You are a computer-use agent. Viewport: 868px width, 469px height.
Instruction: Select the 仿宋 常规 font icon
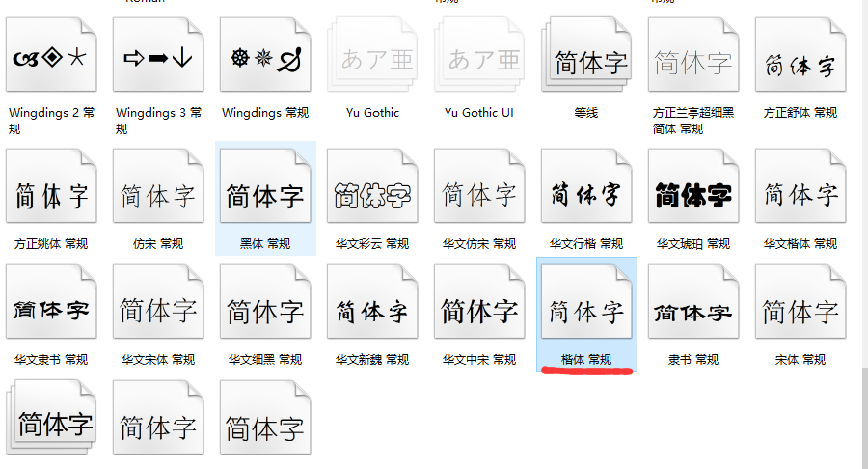(x=158, y=185)
